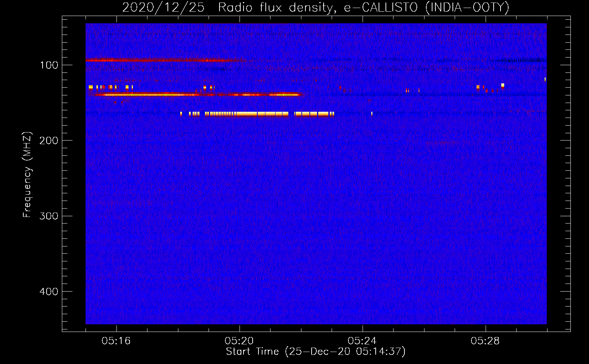
Task: Select the '200' frequency axis label
Action: pyautogui.click(x=49, y=141)
